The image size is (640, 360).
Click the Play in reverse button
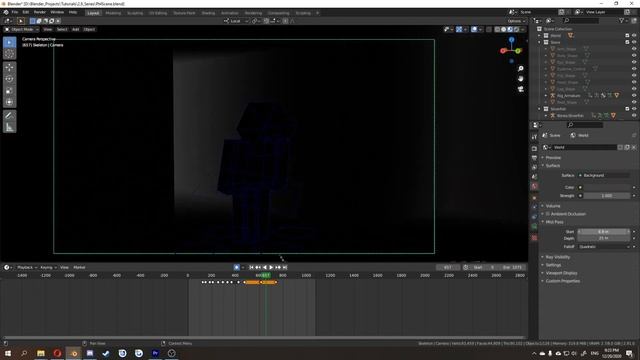264,267
